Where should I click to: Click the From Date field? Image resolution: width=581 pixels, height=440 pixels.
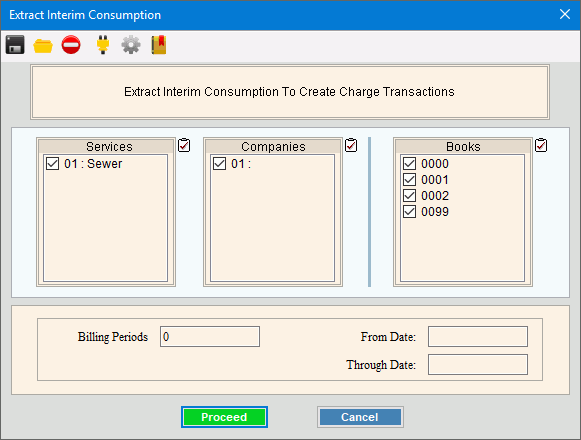(x=478, y=337)
